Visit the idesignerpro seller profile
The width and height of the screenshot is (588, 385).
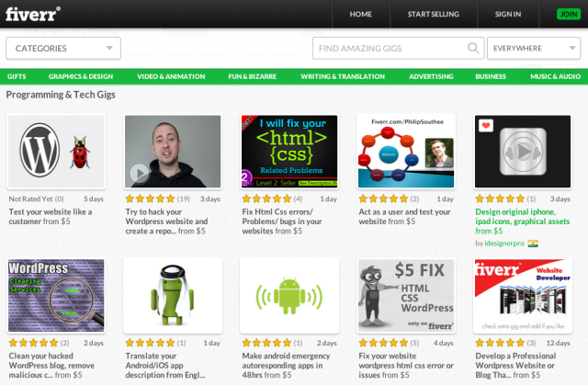point(504,243)
